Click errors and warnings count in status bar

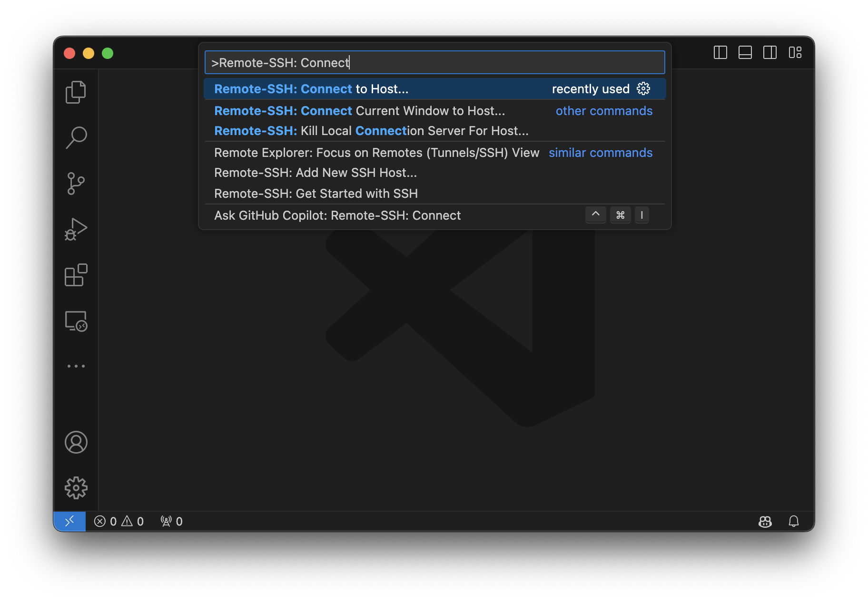pyautogui.click(x=119, y=522)
